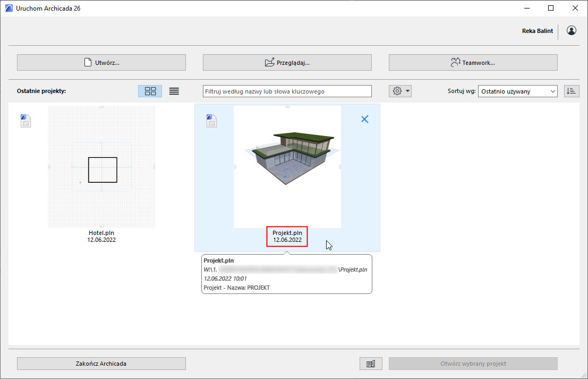Click the Ostatnie projekty label
Viewport: 588px width, 379px height.
[x=41, y=91]
